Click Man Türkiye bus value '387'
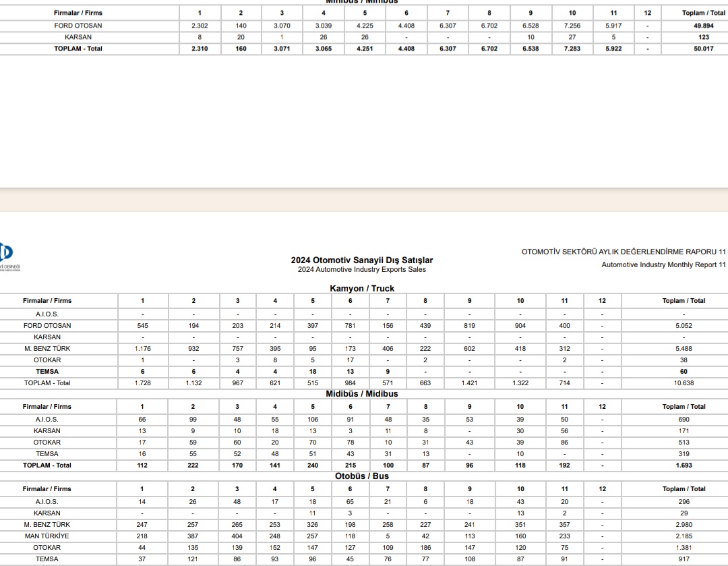The height and width of the screenshot is (566, 728). 193,536
